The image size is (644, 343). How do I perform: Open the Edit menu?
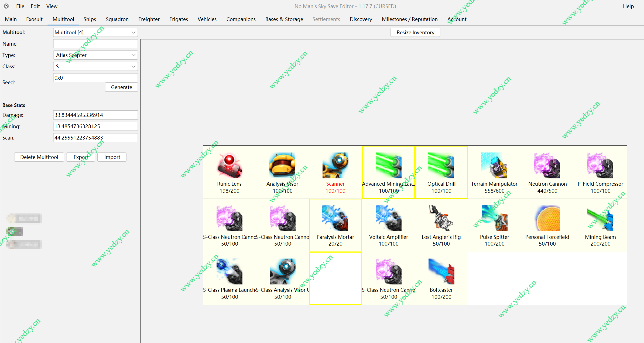(x=35, y=6)
